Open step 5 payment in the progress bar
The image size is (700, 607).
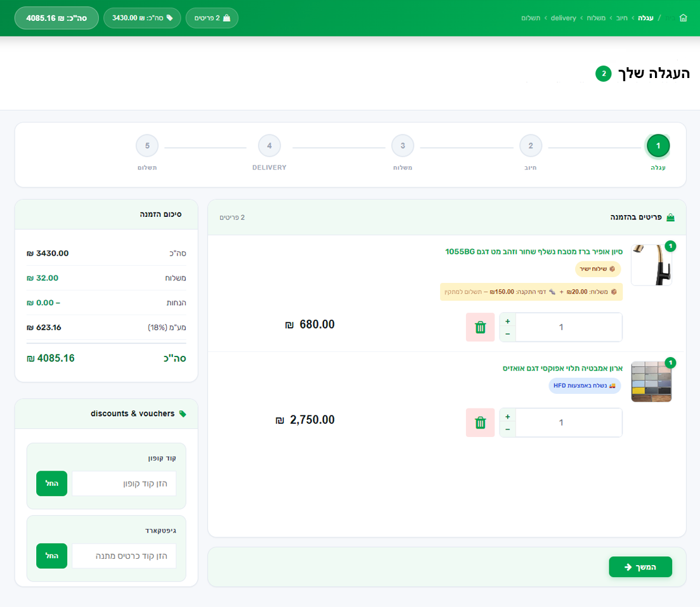[x=147, y=147]
